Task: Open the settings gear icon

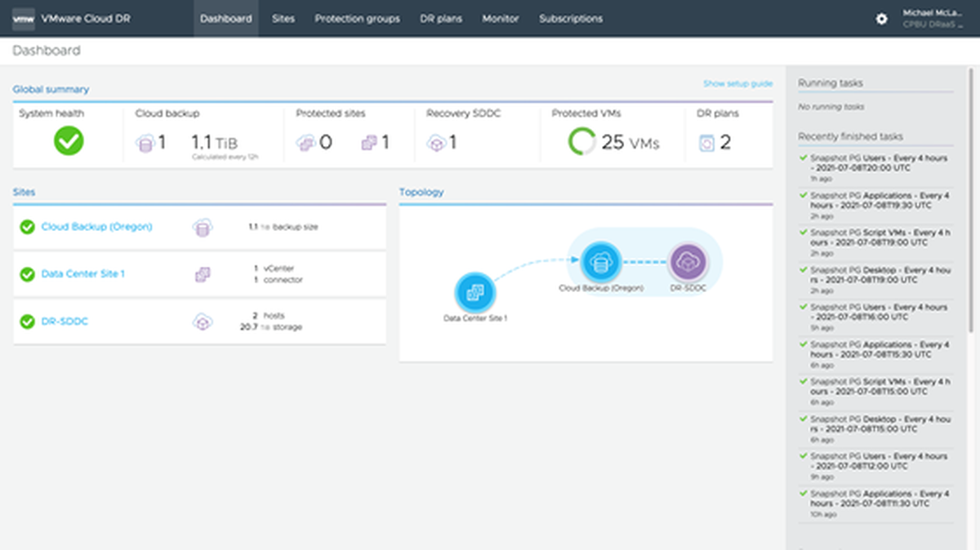Action: pos(881,19)
